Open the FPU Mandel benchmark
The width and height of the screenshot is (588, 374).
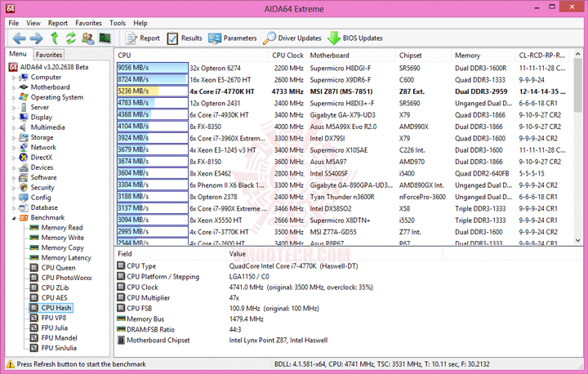click(60, 338)
